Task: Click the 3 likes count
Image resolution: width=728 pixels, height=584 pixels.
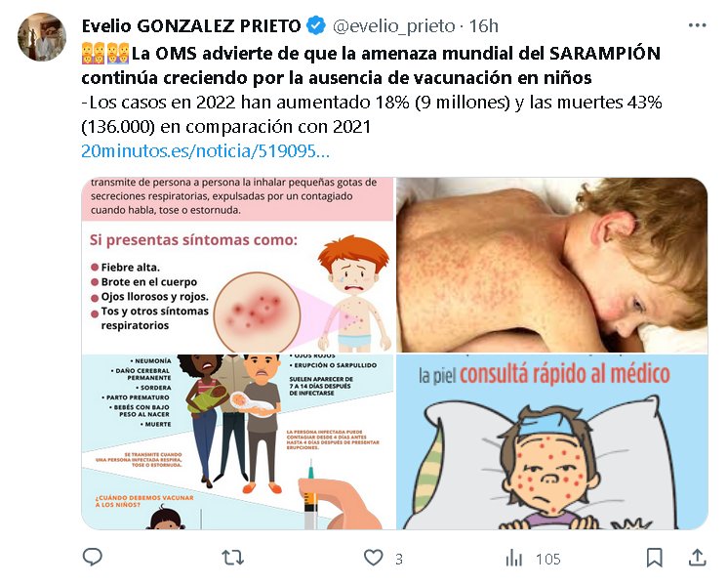Action: pos(399,559)
